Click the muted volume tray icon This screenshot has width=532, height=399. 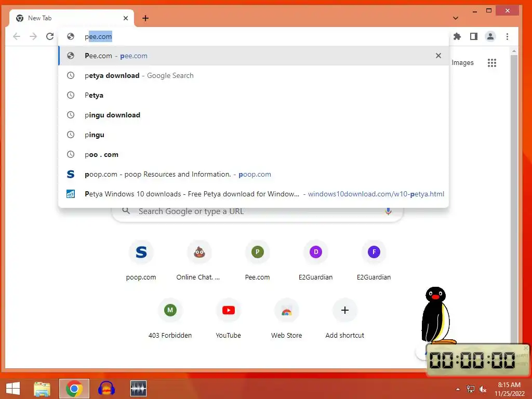point(483,389)
